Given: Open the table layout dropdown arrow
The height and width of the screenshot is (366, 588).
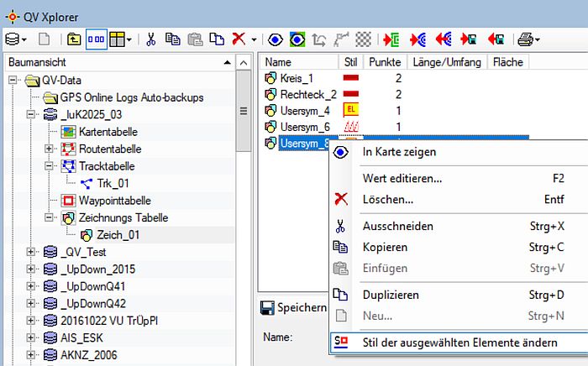Looking at the screenshot, I should pos(129,39).
